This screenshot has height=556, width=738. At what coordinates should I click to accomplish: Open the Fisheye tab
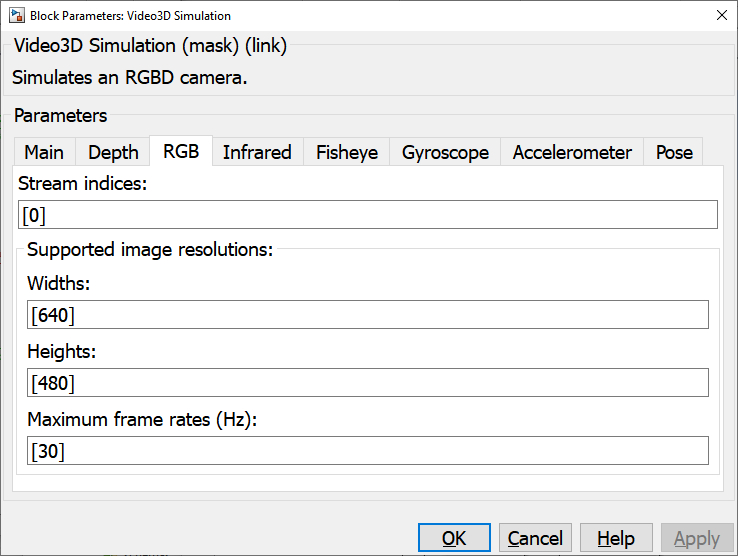[347, 152]
